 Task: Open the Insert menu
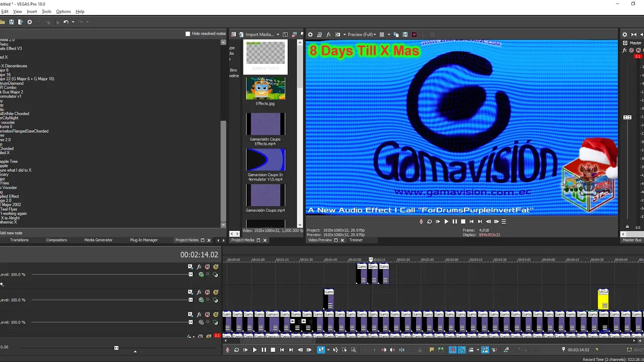[x=32, y=12]
